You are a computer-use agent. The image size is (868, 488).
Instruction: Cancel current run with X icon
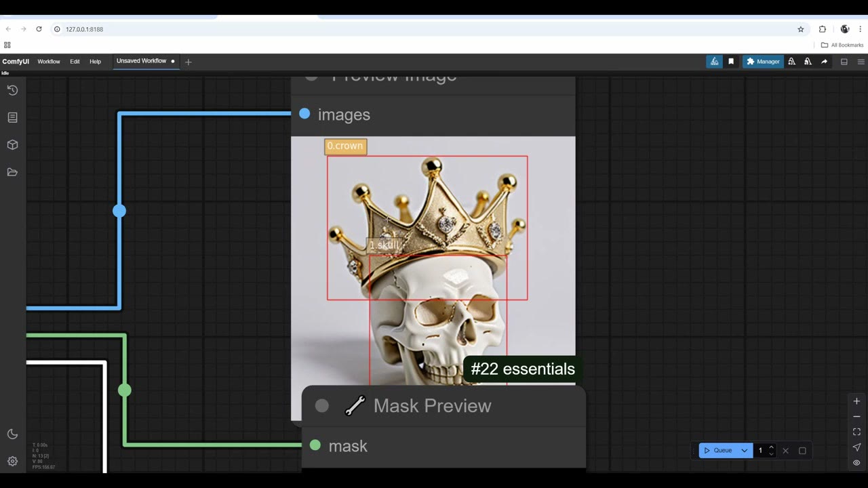pyautogui.click(x=785, y=451)
